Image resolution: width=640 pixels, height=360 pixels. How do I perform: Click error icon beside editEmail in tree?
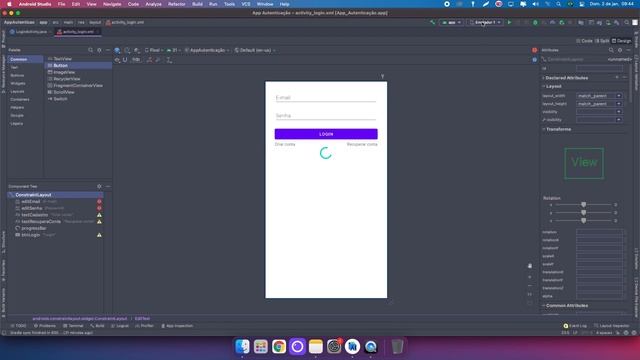coord(99,202)
